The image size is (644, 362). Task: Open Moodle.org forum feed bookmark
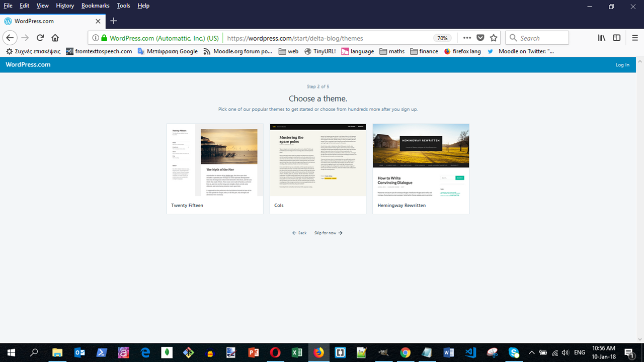pos(238,51)
